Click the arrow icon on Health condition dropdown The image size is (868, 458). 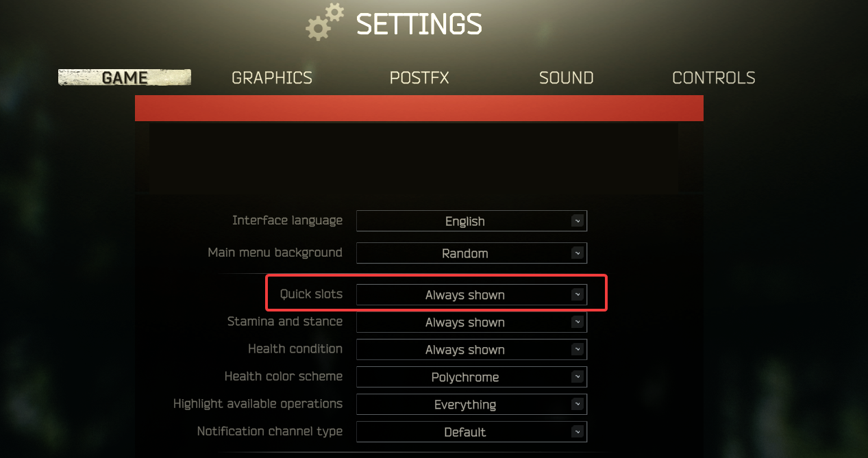[x=578, y=350]
